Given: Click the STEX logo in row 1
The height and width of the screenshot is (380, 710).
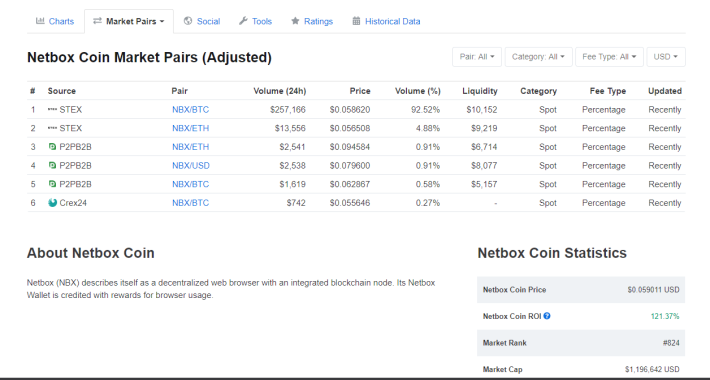Looking at the screenshot, I should click(x=53, y=110).
